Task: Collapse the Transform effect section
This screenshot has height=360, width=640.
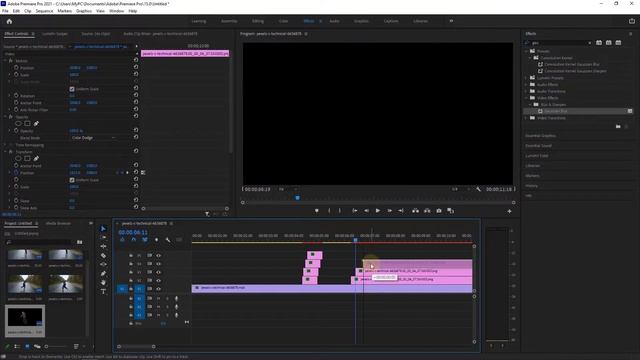Action: tap(5, 152)
